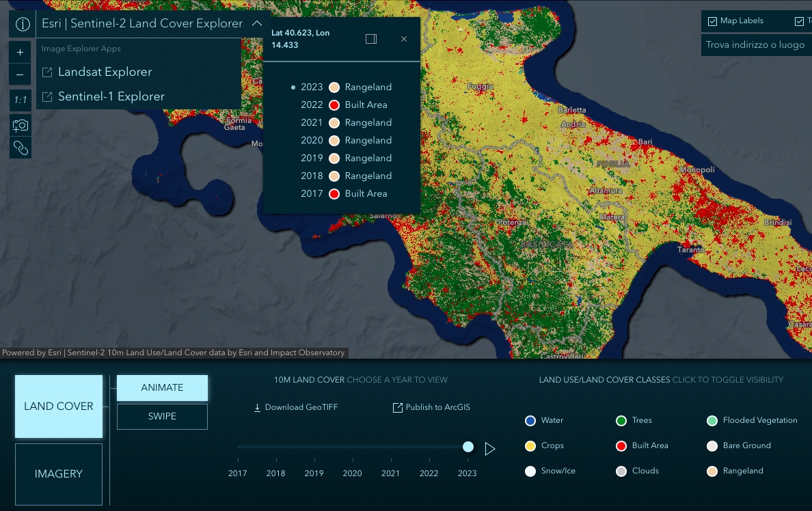Open Sentinel-1 Explorer app
Image resolution: width=812 pixels, height=511 pixels.
pyautogui.click(x=111, y=96)
